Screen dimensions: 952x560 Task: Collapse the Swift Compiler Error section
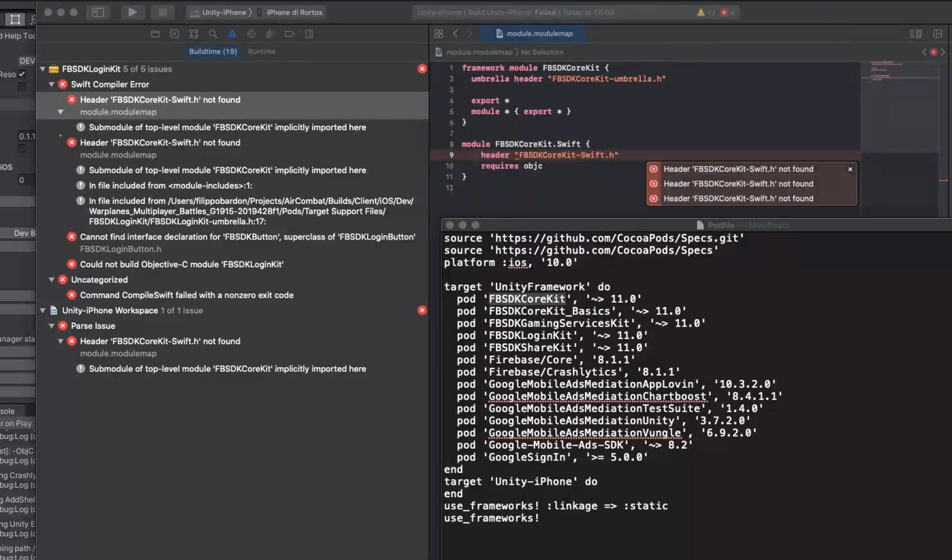[52, 84]
